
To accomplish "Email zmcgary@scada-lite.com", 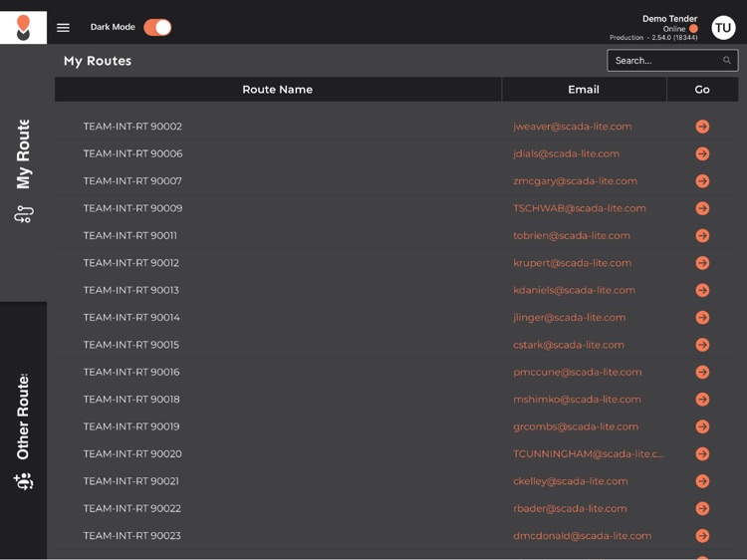I will point(575,181).
